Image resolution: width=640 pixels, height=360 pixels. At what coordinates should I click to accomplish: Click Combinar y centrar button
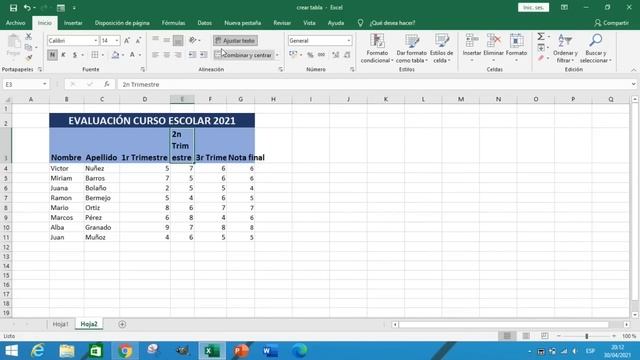tap(244, 55)
